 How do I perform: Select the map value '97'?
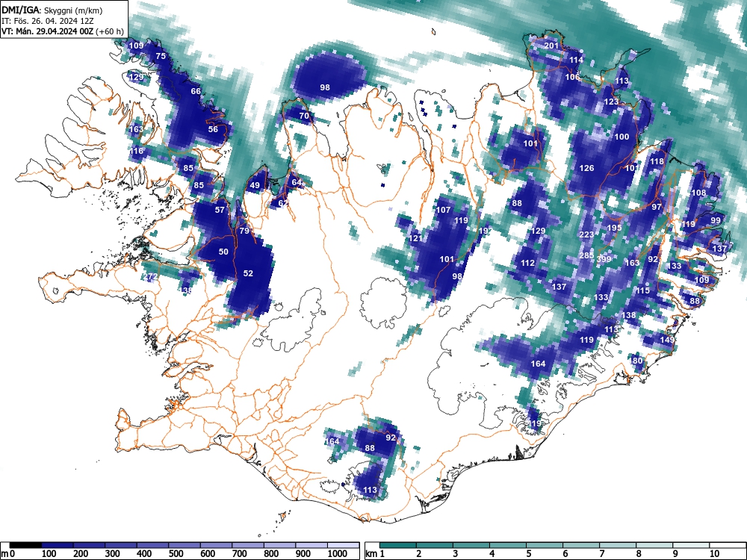tap(657, 207)
